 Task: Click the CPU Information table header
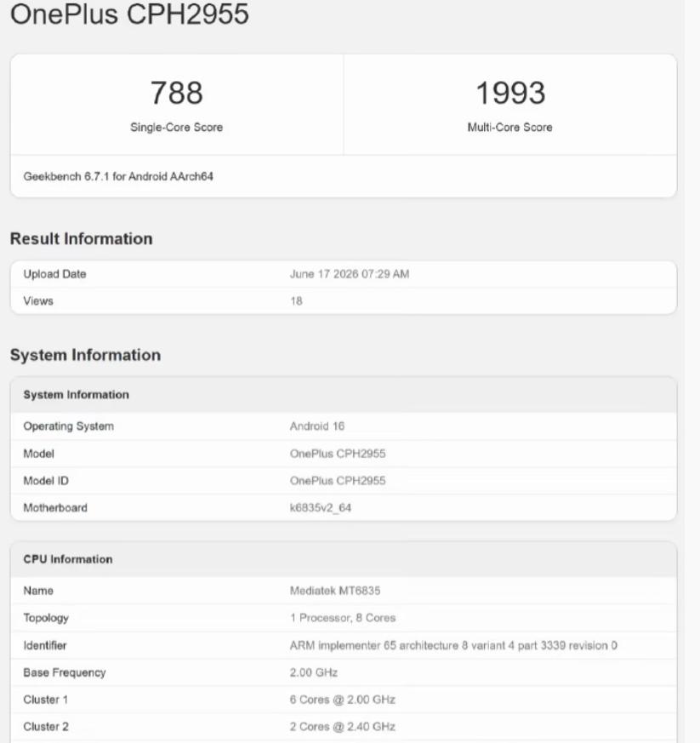68,559
